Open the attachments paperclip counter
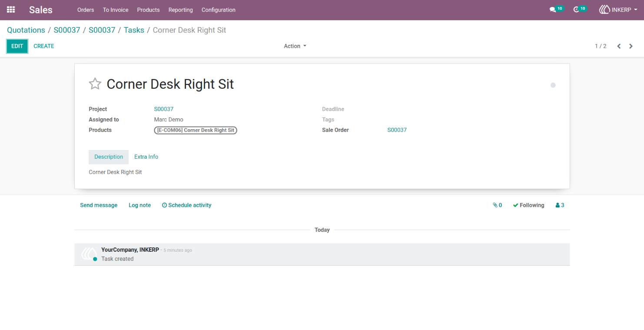644x330 pixels. [497, 205]
